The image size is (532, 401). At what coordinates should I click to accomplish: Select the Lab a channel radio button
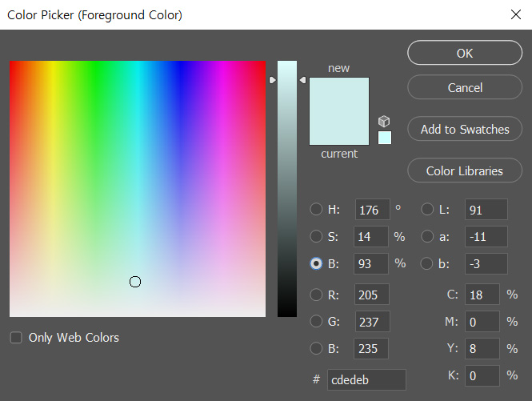[x=428, y=236]
